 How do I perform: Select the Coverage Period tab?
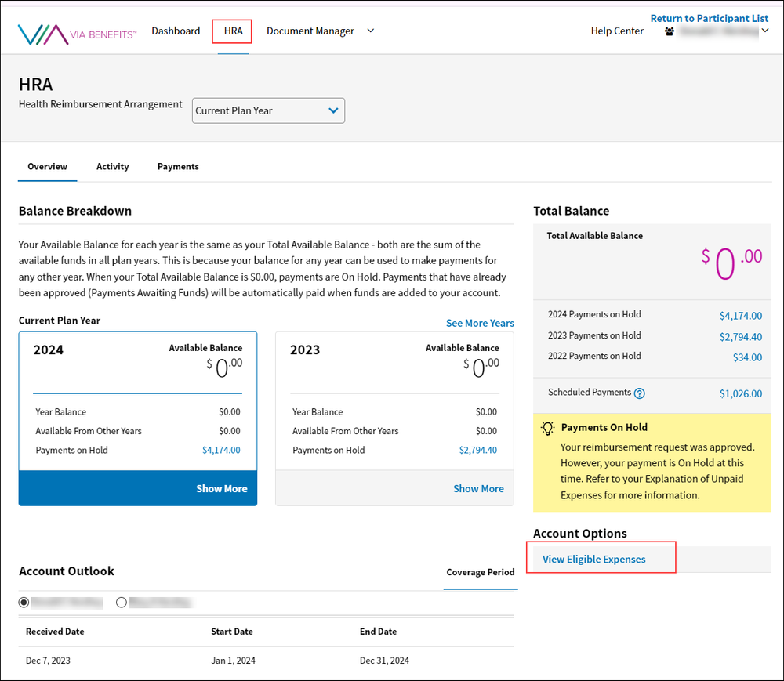coord(481,572)
